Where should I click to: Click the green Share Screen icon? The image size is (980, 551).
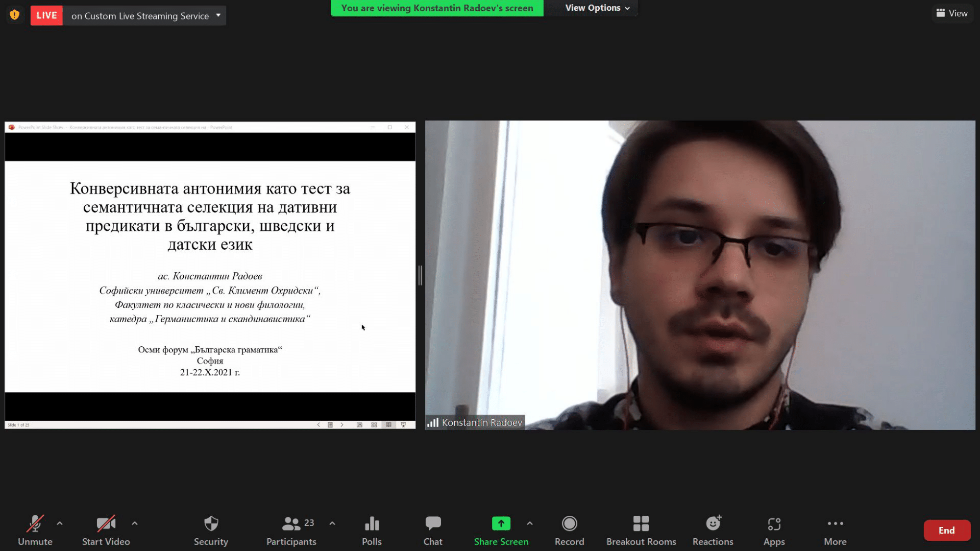[501, 524]
